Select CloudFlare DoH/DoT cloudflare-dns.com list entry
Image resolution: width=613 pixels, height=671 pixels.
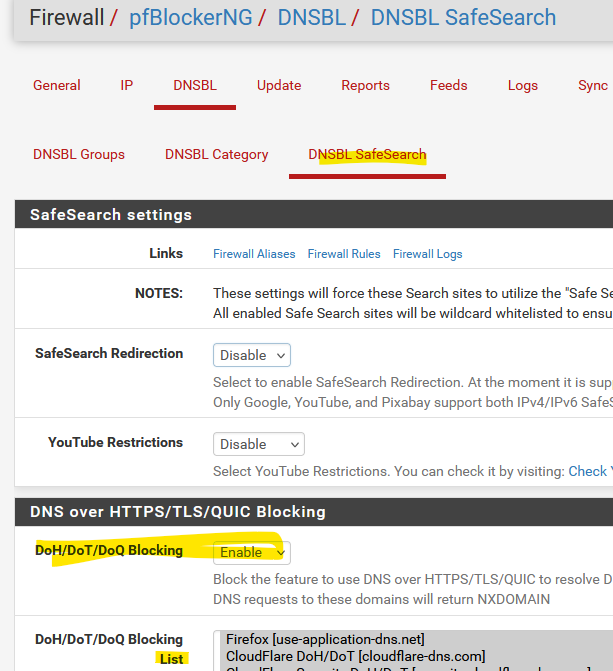coord(355,656)
